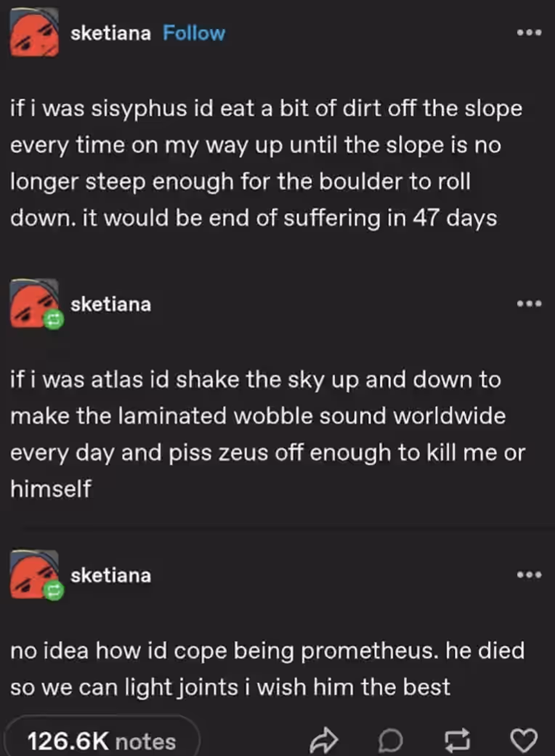This screenshot has width=555, height=756.
Task: Follow sketiana
Action: [194, 33]
